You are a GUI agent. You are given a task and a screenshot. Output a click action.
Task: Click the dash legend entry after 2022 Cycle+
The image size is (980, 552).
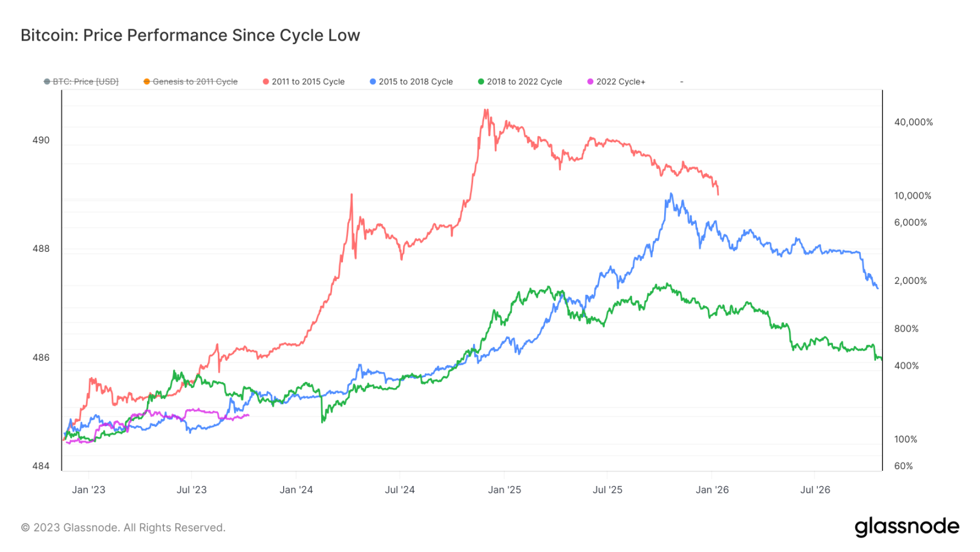(682, 82)
